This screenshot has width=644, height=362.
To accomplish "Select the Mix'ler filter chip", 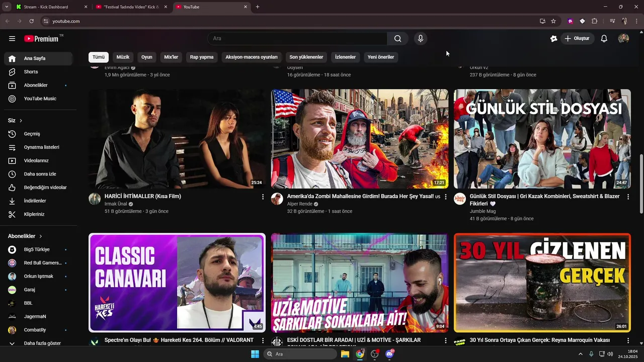I will pos(171,57).
